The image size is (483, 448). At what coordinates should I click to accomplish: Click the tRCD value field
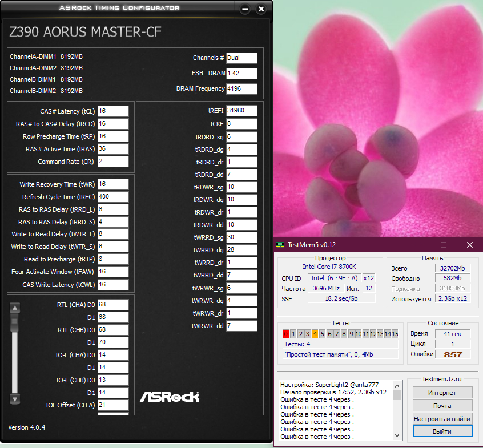pyautogui.click(x=113, y=124)
